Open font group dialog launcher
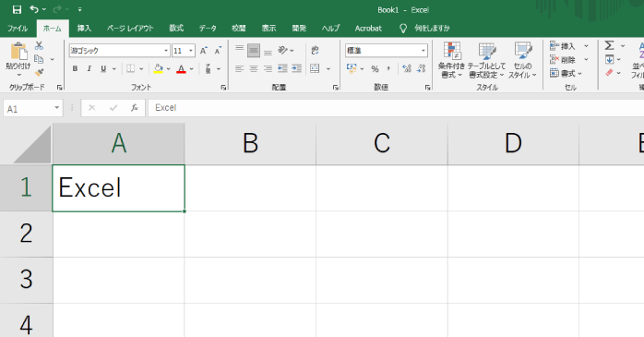The width and height of the screenshot is (644, 337). (x=223, y=88)
